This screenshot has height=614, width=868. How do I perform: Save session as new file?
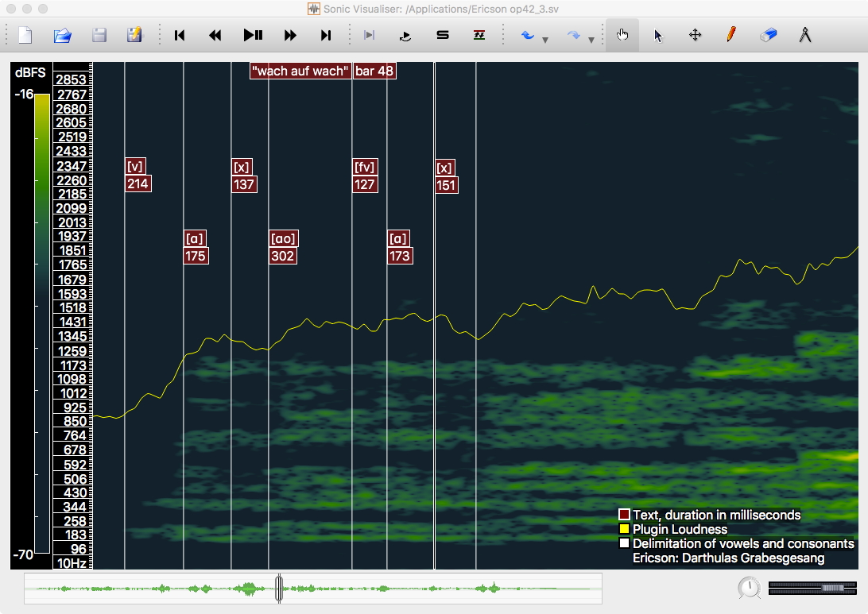134,36
